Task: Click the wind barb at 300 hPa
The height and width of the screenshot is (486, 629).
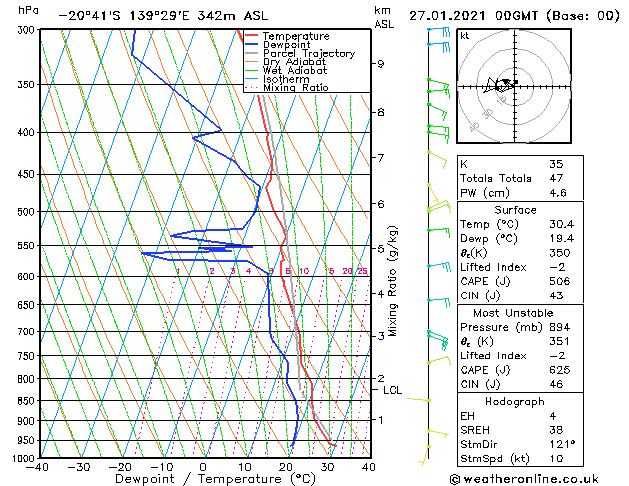Action: pyautogui.click(x=439, y=32)
